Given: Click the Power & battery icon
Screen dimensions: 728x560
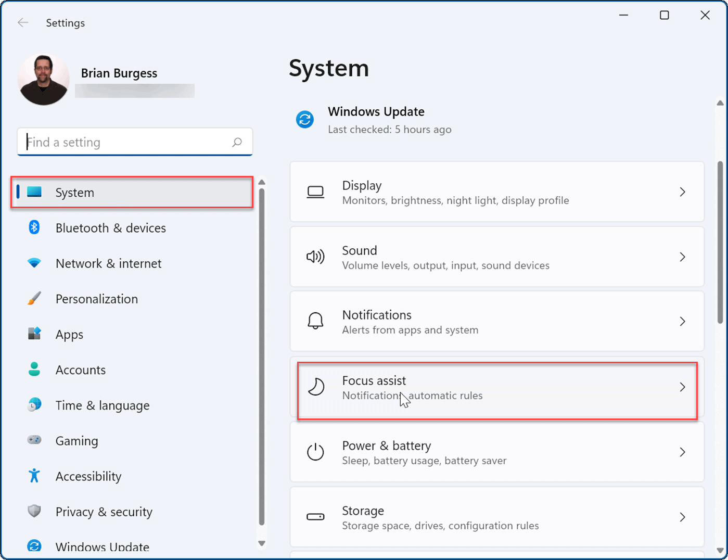Looking at the screenshot, I should (x=315, y=452).
